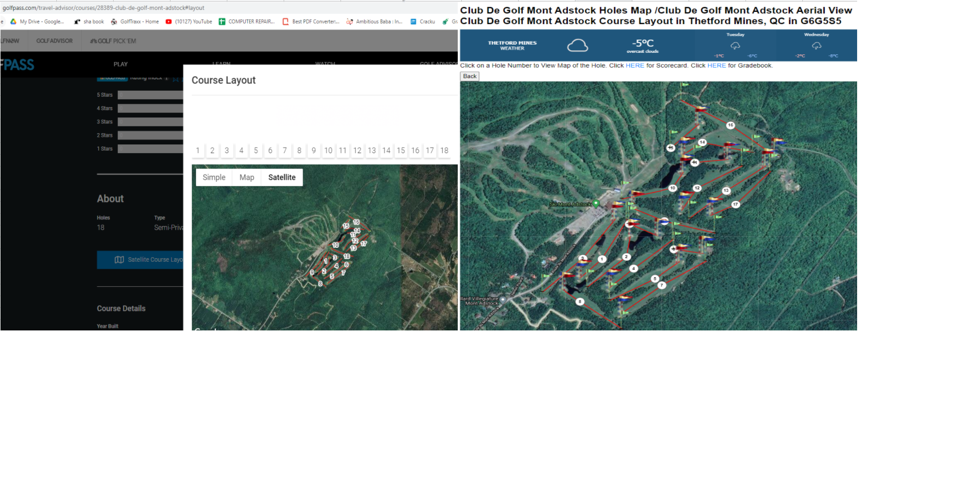980x479 pixels.
Task: Open the GolfTraxx - Home bookmark
Action: click(135, 22)
